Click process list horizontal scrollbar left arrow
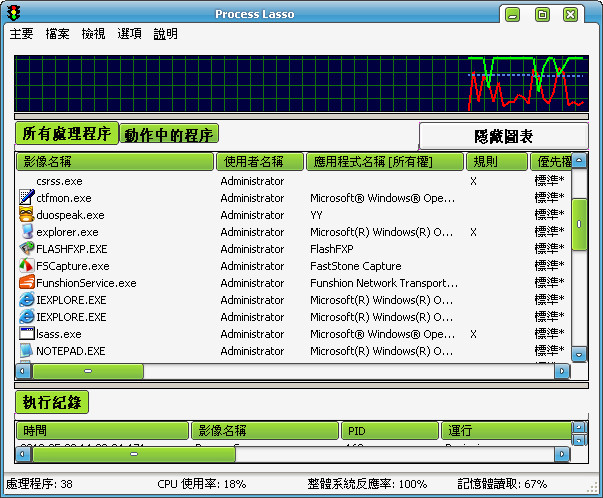Image resolution: width=603 pixels, height=498 pixels. [x=23, y=371]
